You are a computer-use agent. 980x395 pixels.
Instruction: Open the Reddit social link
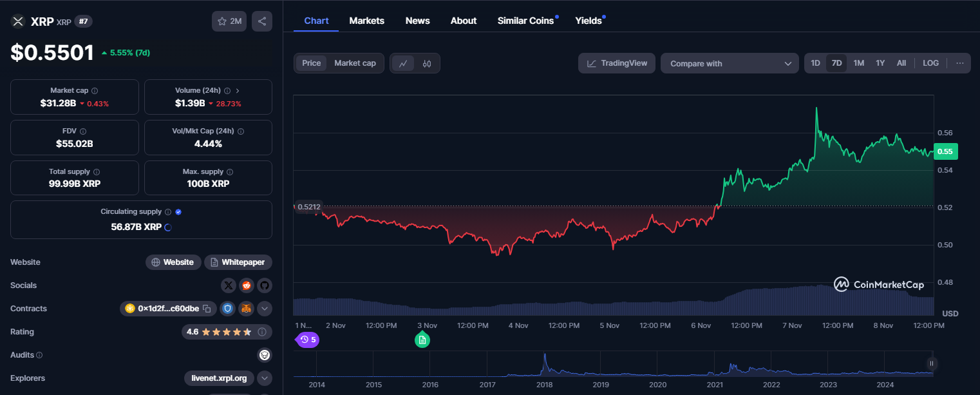coord(247,285)
